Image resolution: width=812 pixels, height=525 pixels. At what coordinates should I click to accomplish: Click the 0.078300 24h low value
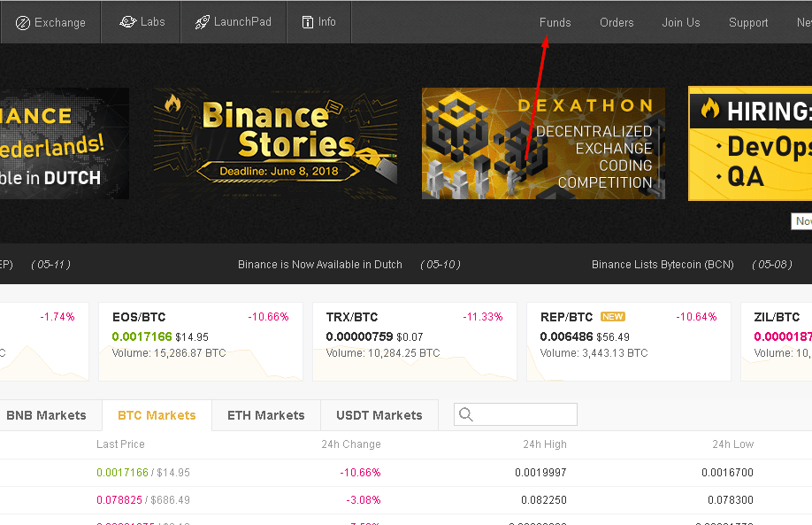pyautogui.click(x=731, y=500)
